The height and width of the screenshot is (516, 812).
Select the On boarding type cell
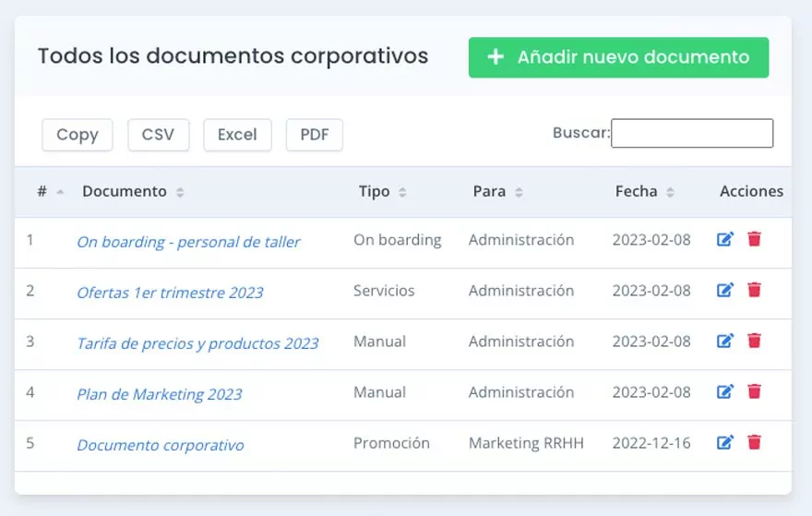point(397,240)
